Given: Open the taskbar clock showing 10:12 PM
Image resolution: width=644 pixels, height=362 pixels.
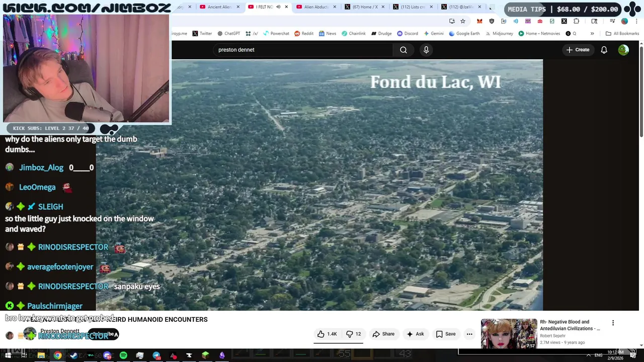Looking at the screenshot, I should tap(615, 355).
